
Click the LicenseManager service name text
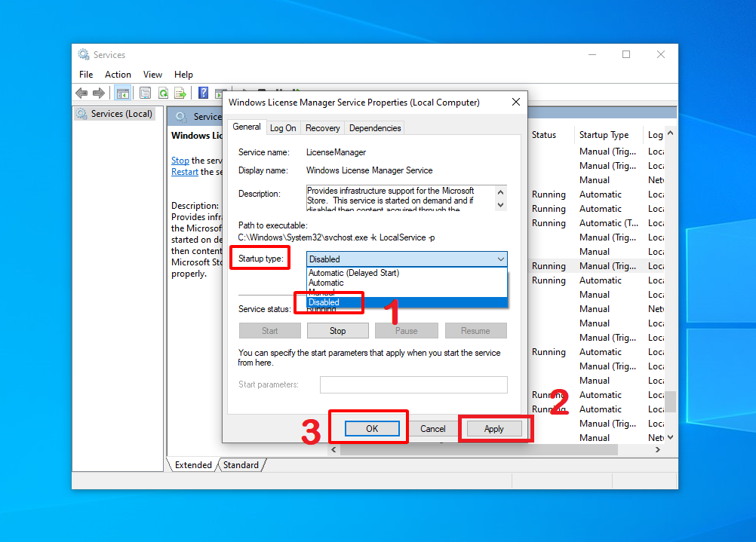336,152
